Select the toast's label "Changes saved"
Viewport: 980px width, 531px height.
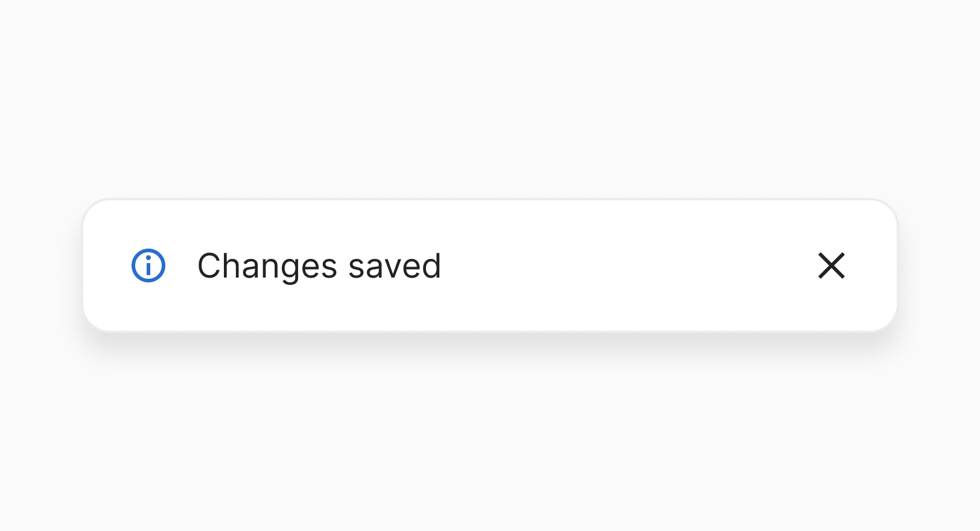[x=319, y=266]
